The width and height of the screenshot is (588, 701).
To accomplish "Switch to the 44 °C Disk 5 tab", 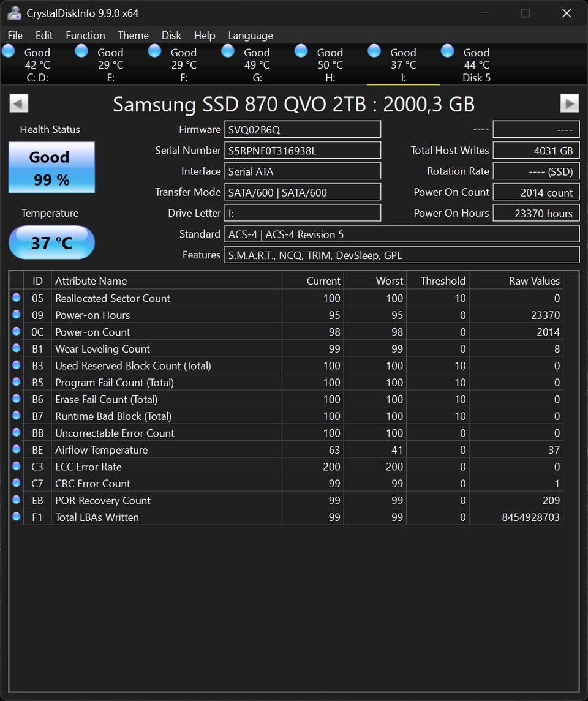I will click(477, 65).
